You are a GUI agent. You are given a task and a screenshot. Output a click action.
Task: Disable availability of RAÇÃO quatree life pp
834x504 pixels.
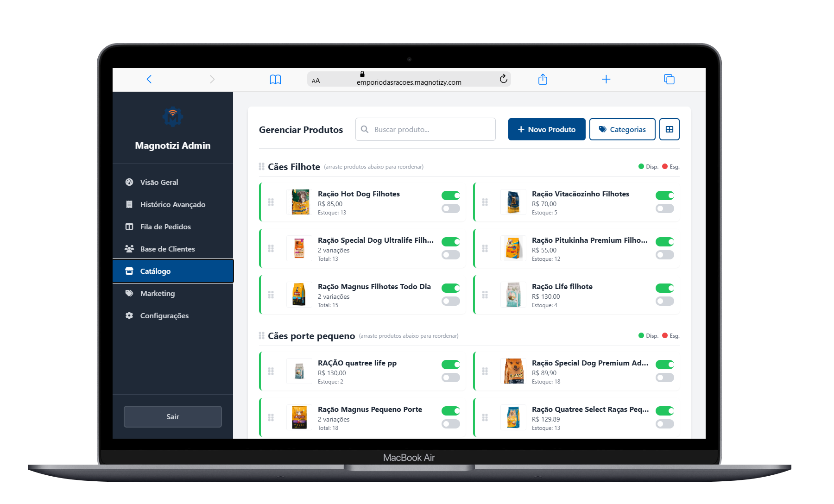pyautogui.click(x=451, y=365)
